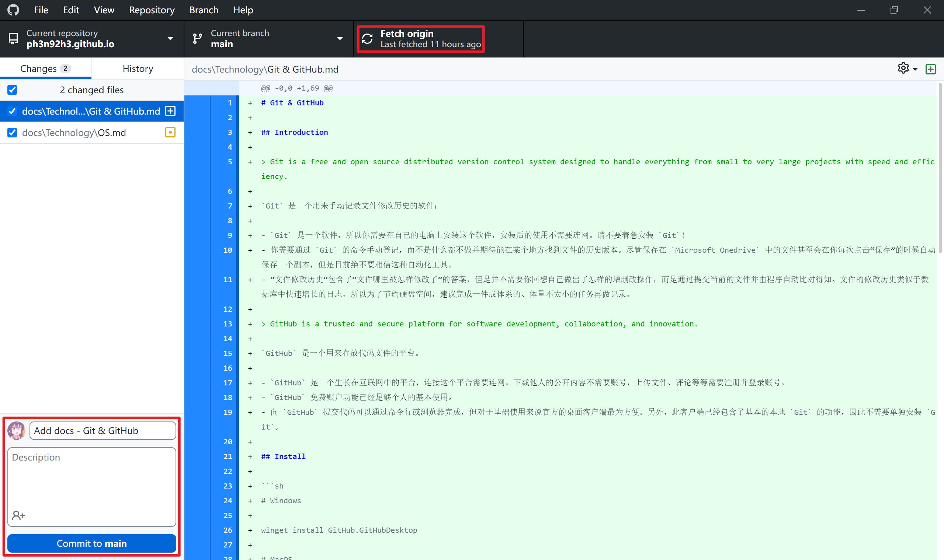Open the Current repository dropdown
The image size is (944, 560).
click(x=170, y=38)
